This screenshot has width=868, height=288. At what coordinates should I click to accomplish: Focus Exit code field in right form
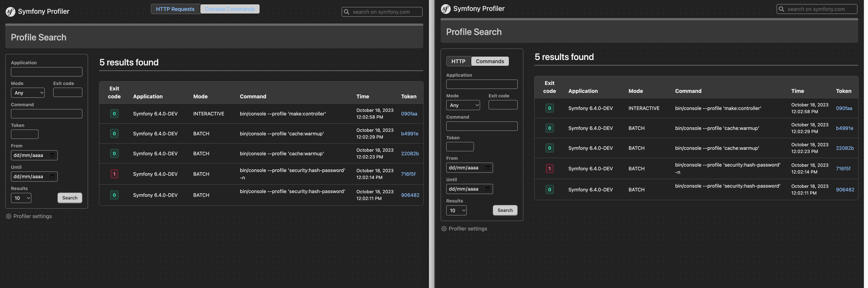(x=503, y=105)
